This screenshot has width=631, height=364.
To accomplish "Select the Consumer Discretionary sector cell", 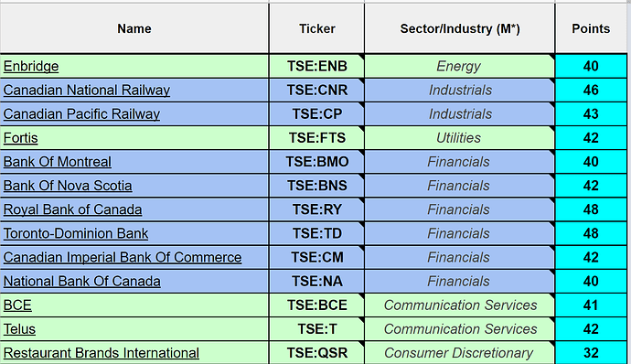I will tap(460, 353).
